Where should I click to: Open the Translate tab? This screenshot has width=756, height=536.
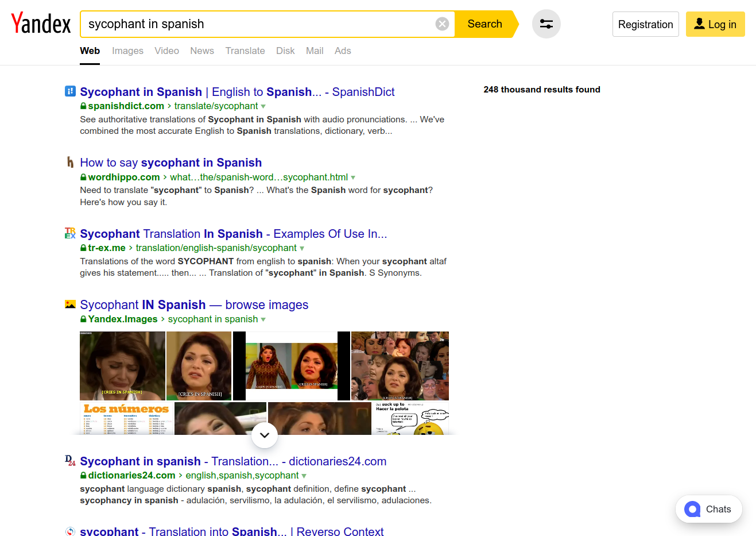point(245,51)
